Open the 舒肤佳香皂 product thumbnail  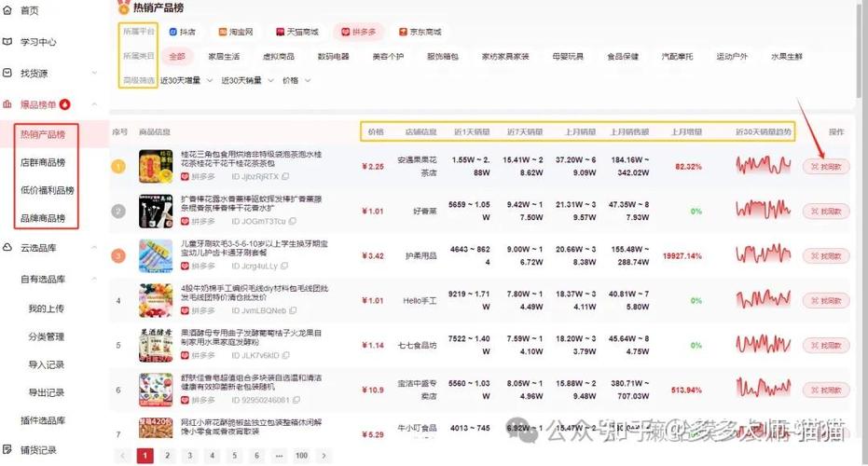156,390
